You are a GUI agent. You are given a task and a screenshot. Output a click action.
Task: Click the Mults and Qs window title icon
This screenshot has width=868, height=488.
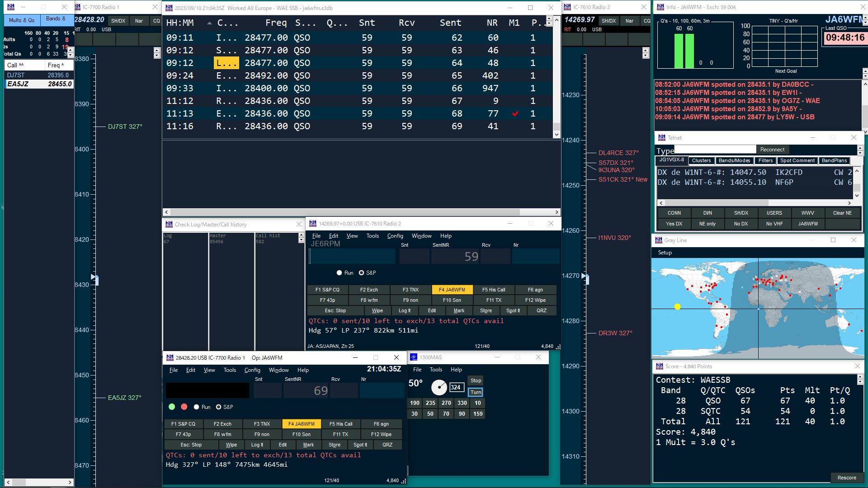pyautogui.click(x=11, y=7)
